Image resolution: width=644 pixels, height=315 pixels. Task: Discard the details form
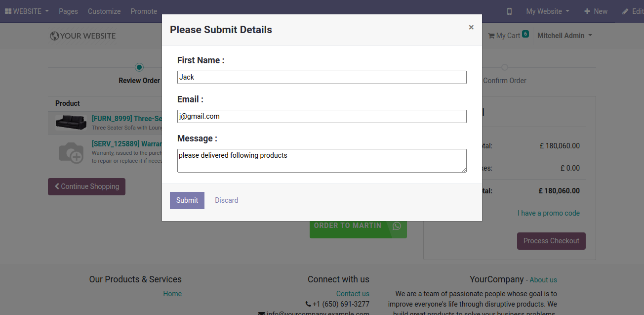pos(227,200)
